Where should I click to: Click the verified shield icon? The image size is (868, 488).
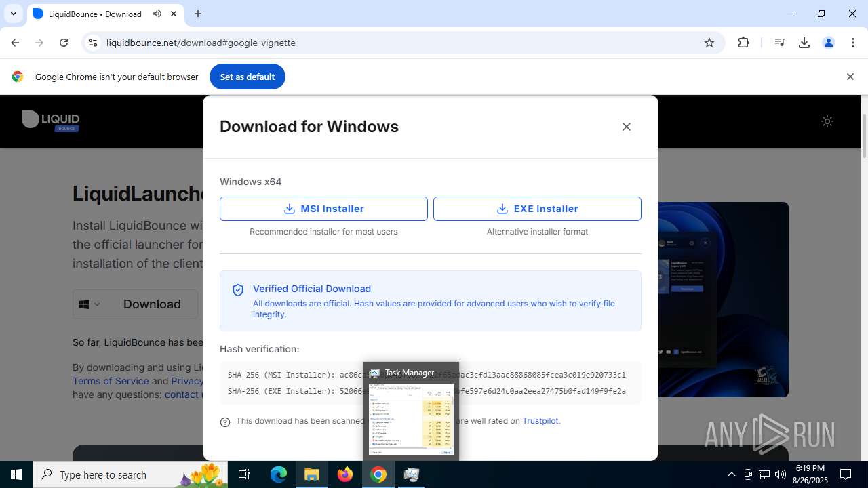click(x=238, y=290)
